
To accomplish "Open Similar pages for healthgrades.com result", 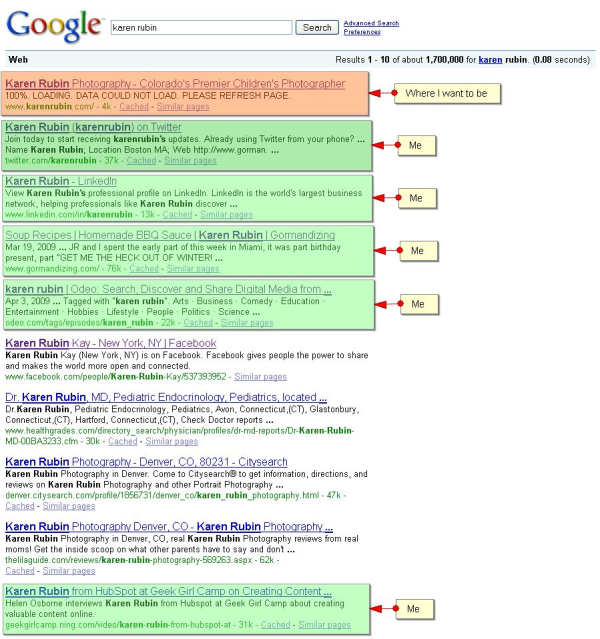I will [x=172, y=441].
